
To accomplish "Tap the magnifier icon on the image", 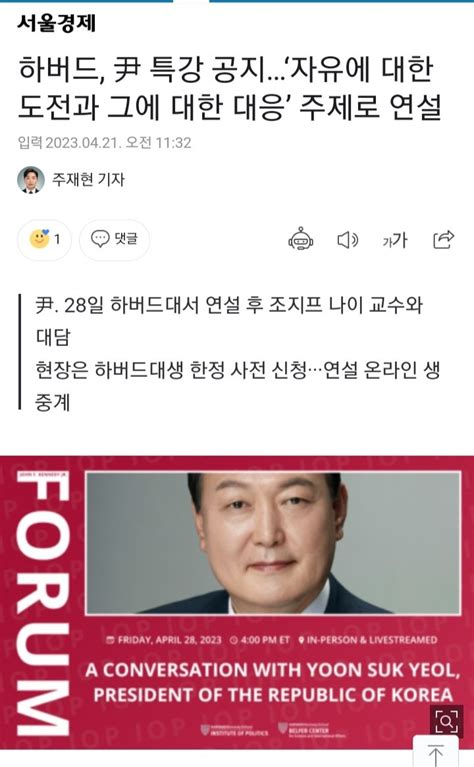I will (x=446, y=721).
